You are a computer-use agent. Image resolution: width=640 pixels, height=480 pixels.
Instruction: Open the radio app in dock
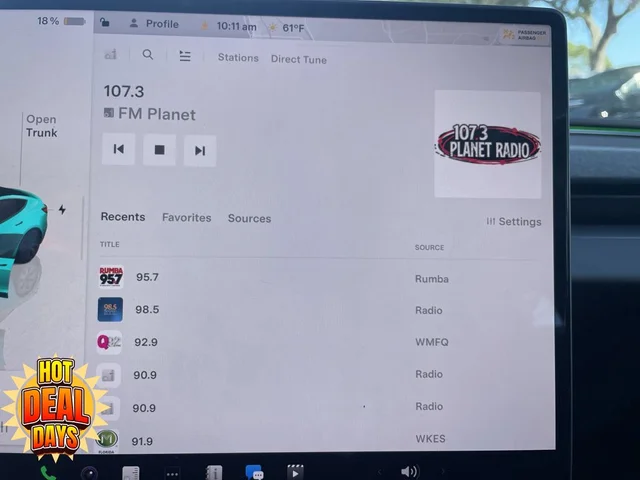pos(131,473)
